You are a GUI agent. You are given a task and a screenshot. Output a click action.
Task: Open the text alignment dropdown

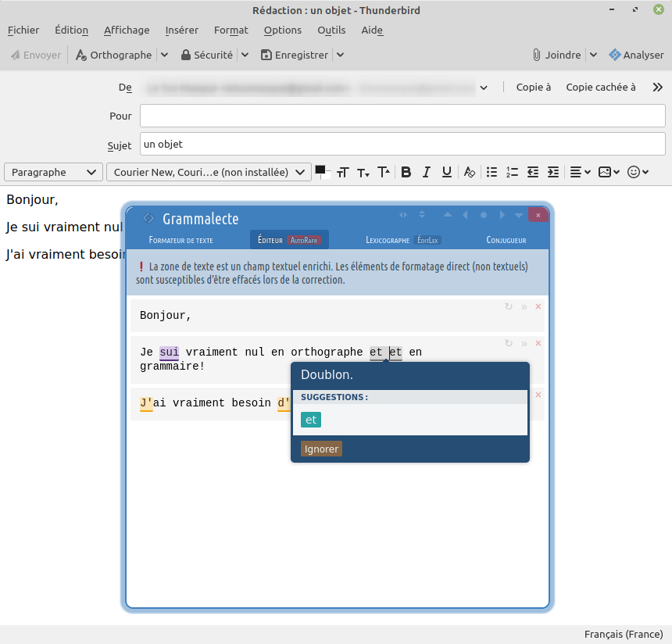click(x=581, y=172)
